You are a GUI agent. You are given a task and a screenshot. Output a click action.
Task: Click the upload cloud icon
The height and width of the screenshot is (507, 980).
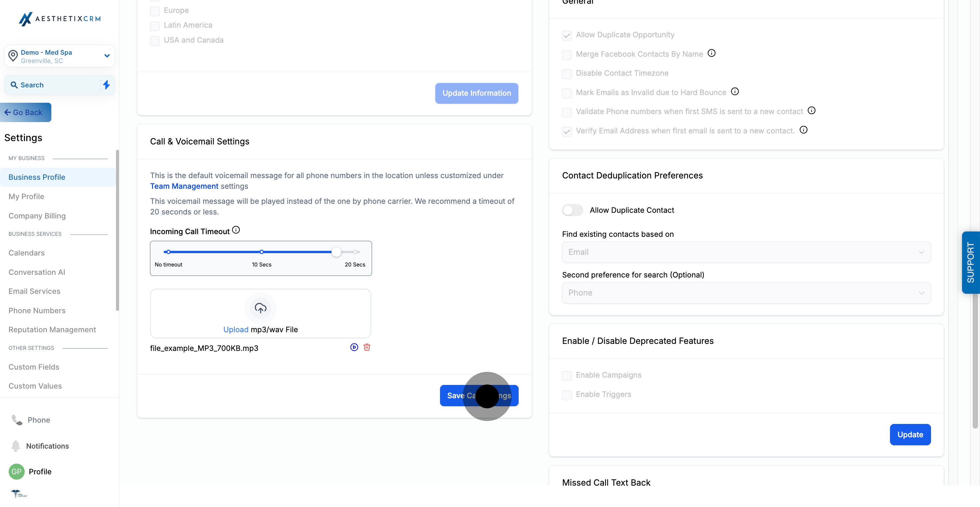pyautogui.click(x=260, y=308)
